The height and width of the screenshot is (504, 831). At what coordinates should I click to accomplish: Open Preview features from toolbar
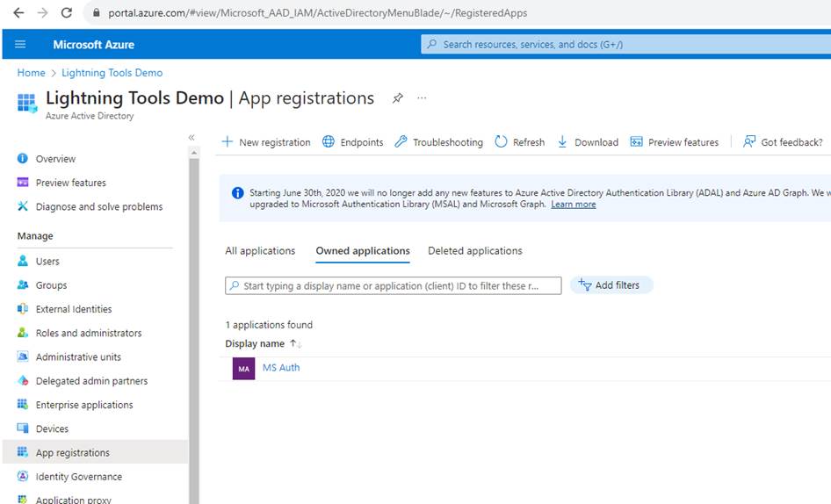tap(674, 142)
